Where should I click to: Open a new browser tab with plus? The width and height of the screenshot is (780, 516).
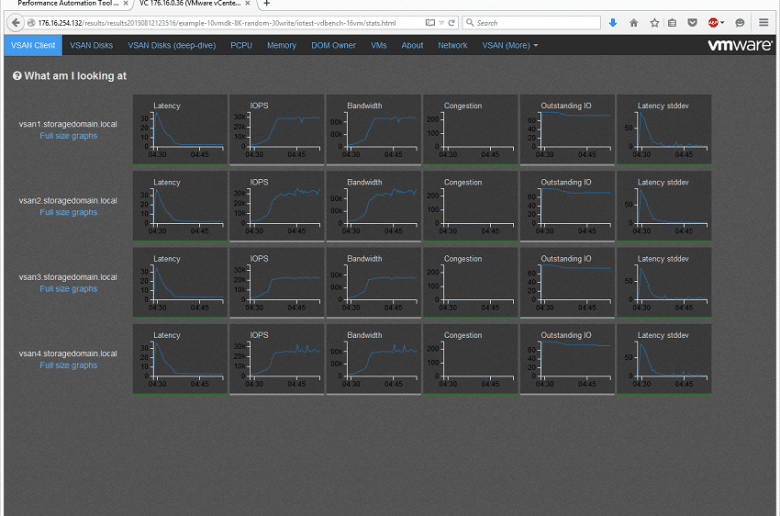267,3
